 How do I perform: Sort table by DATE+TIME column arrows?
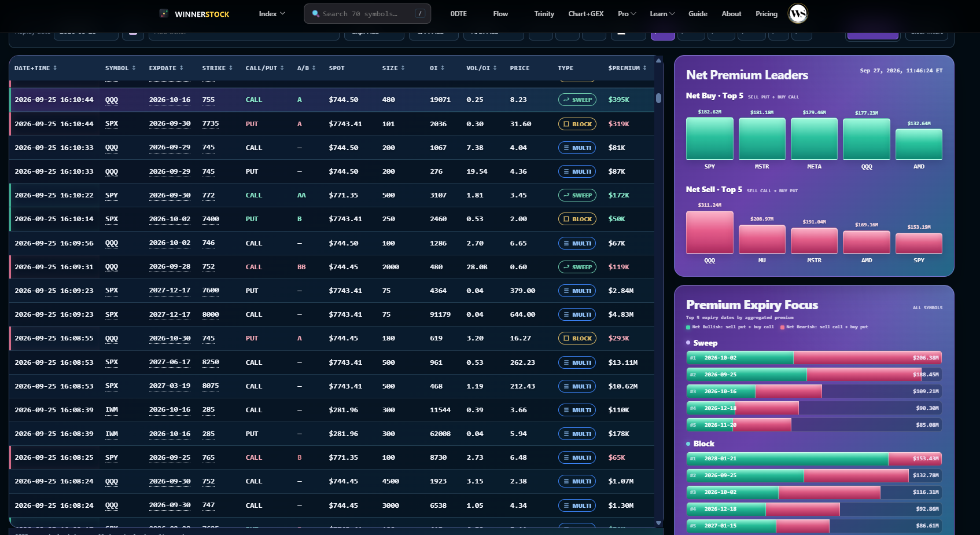coord(55,68)
